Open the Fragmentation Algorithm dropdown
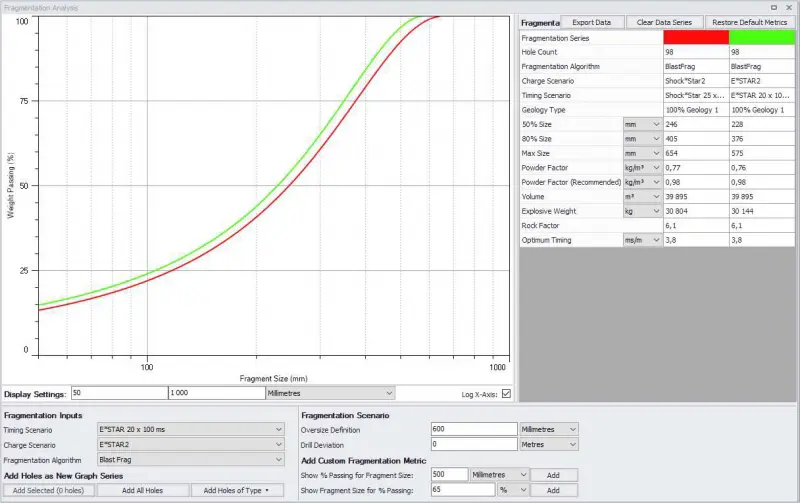The image size is (800, 503). tap(190, 459)
